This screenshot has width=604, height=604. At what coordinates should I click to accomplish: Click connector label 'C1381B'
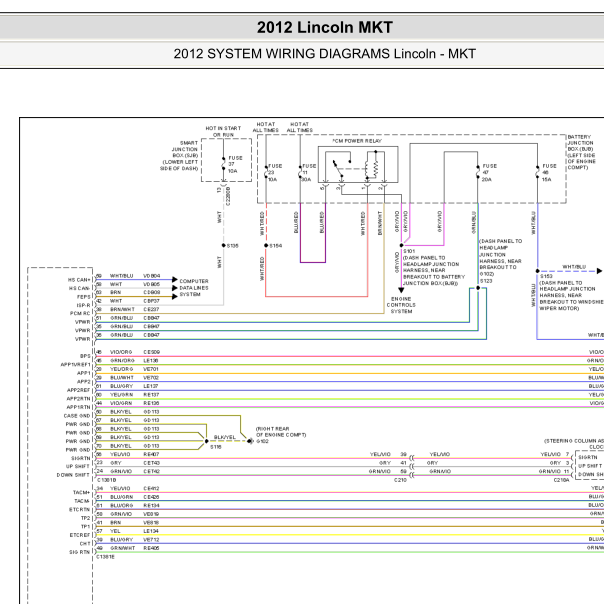click(x=107, y=480)
